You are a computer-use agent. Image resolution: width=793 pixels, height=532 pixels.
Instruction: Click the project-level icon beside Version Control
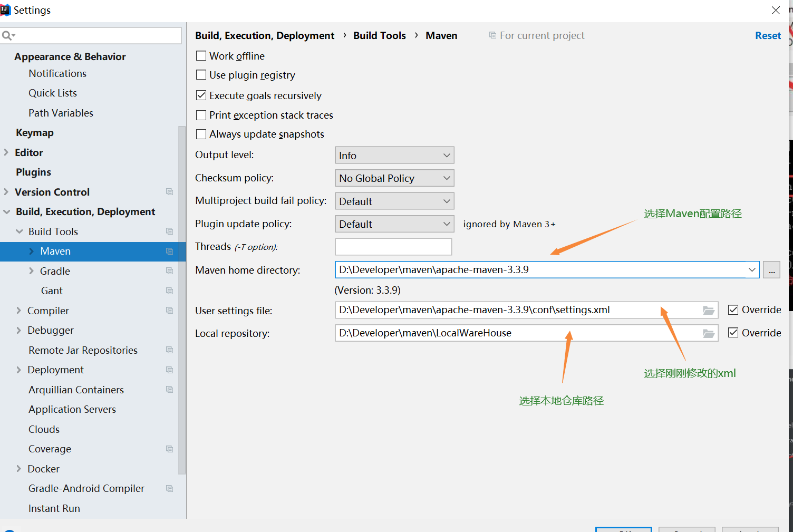point(170,192)
